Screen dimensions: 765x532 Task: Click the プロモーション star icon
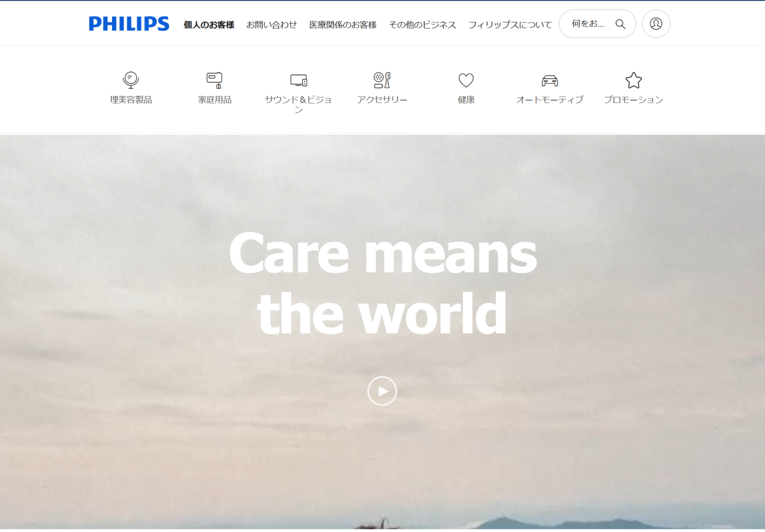(634, 80)
